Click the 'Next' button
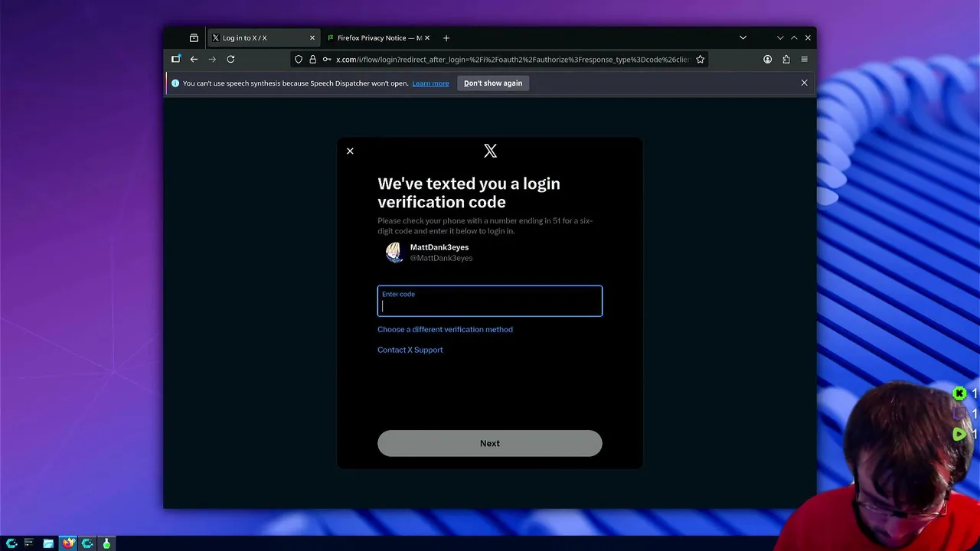The height and width of the screenshot is (551, 980). (x=490, y=443)
